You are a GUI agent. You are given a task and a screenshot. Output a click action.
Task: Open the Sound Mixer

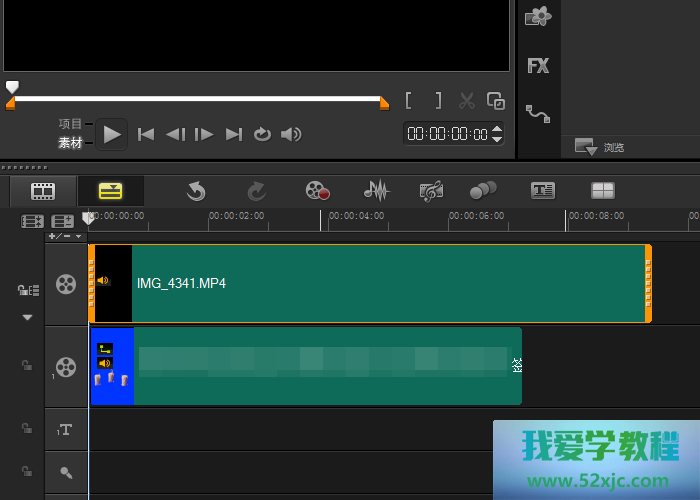coord(376,190)
